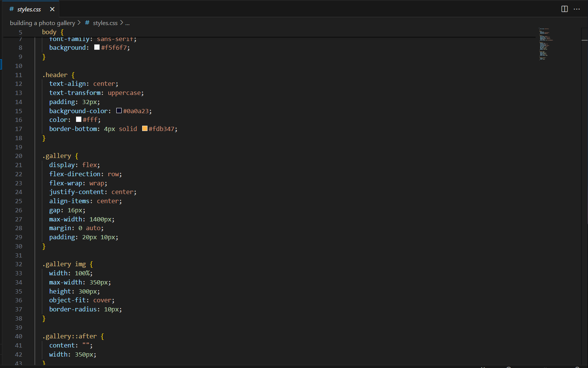The height and width of the screenshot is (368, 588).
Task: Select the styles.css tab
Action: [29, 9]
